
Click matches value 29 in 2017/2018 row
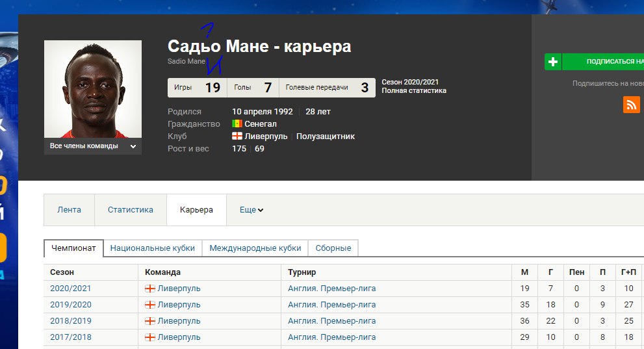(x=524, y=337)
